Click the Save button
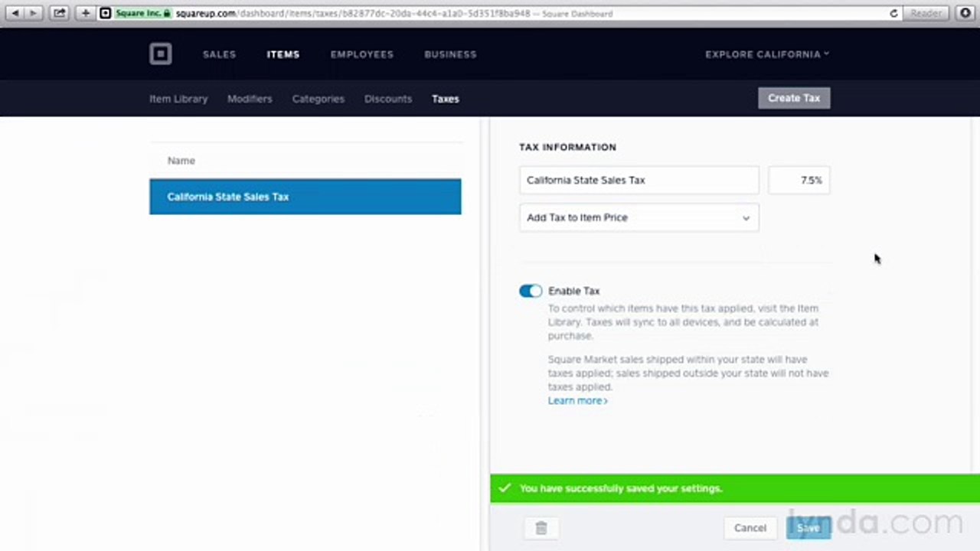Viewport: 980px width, 551px height. click(x=808, y=528)
